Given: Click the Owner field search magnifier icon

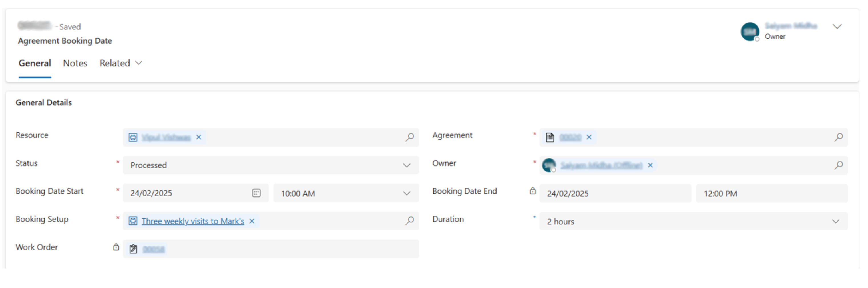Looking at the screenshot, I should pos(838,165).
